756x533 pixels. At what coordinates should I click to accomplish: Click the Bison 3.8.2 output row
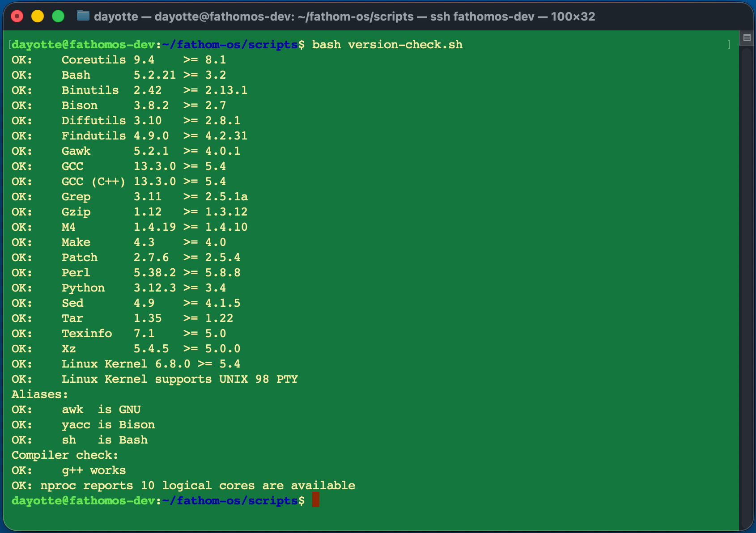click(x=119, y=106)
